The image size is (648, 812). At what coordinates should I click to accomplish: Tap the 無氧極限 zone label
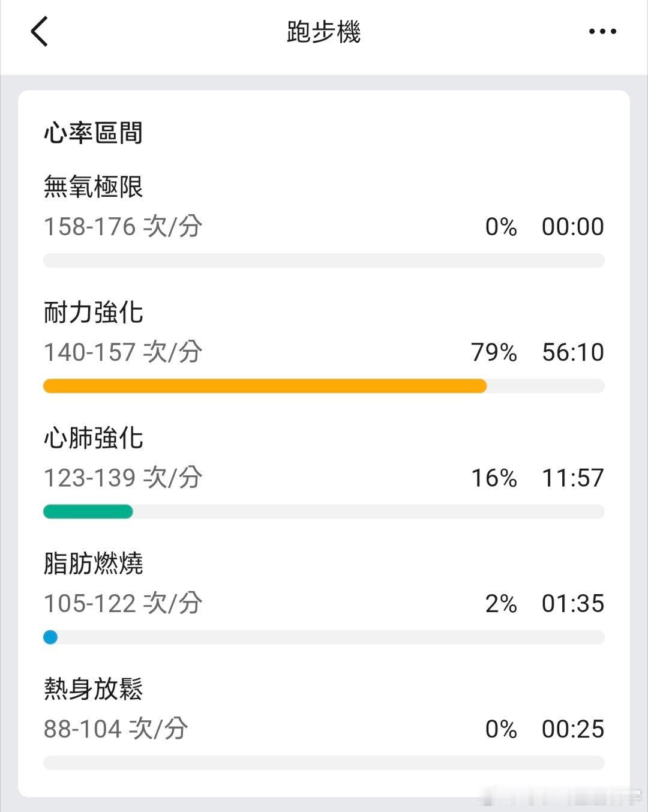tap(93, 187)
